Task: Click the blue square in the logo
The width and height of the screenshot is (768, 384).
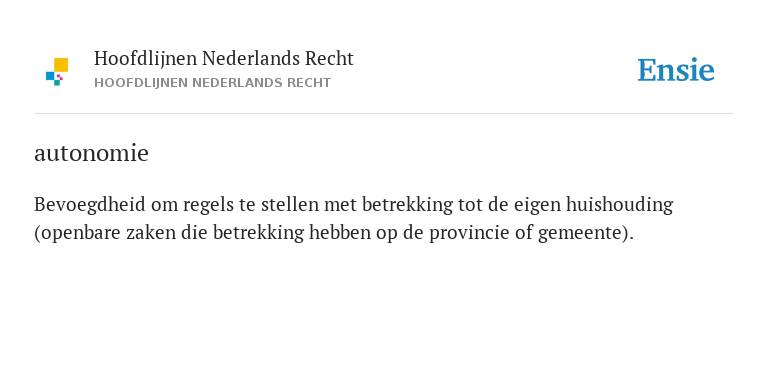Action: coord(50,75)
